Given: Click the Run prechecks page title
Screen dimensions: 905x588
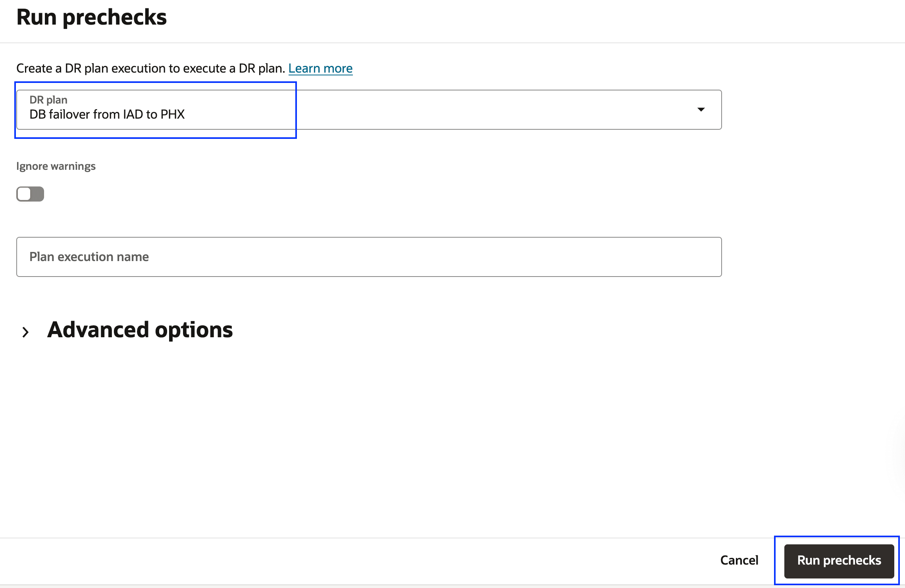Looking at the screenshot, I should click(x=92, y=17).
